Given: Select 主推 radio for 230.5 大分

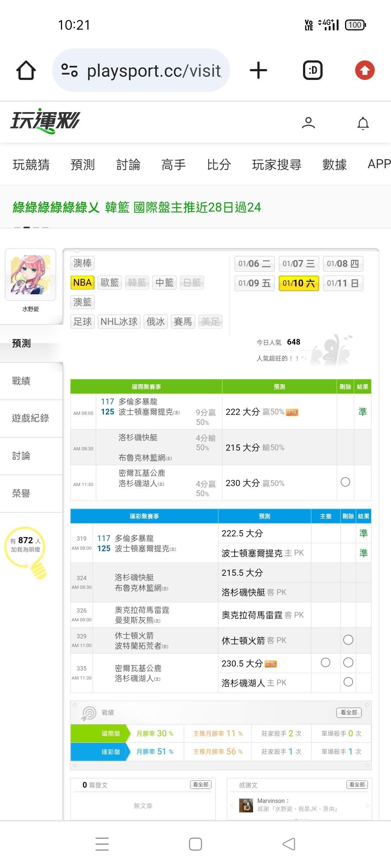Looking at the screenshot, I should tap(325, 663).
